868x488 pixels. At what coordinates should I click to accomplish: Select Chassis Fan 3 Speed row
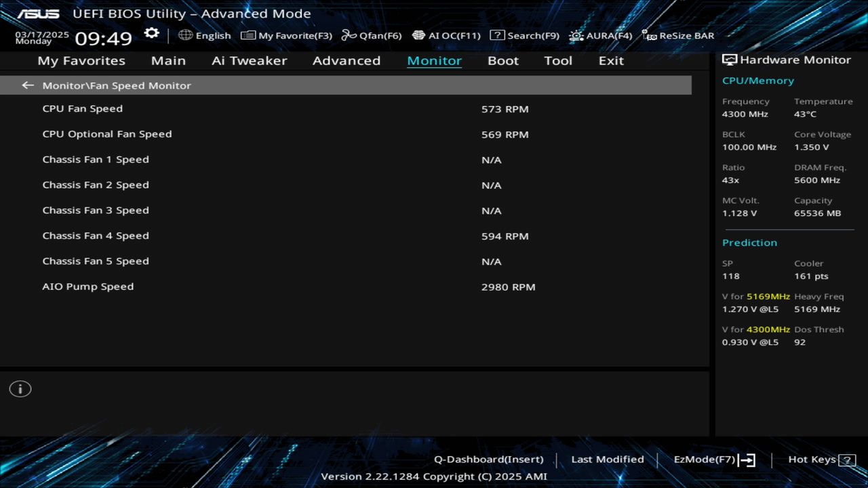point(346,210)
